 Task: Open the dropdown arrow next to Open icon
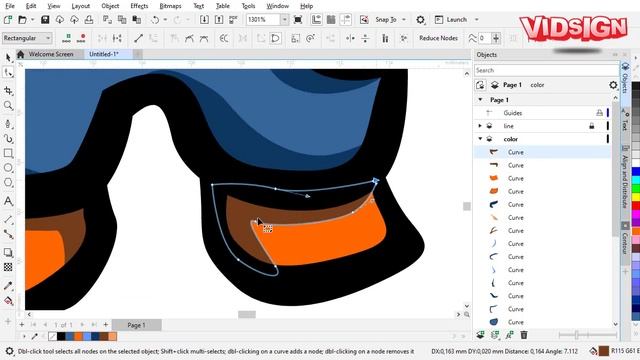pyautogui.click(x=32, y=20)
